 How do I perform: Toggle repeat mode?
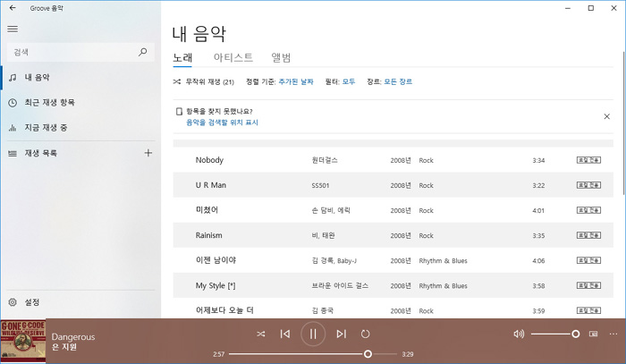365,334
